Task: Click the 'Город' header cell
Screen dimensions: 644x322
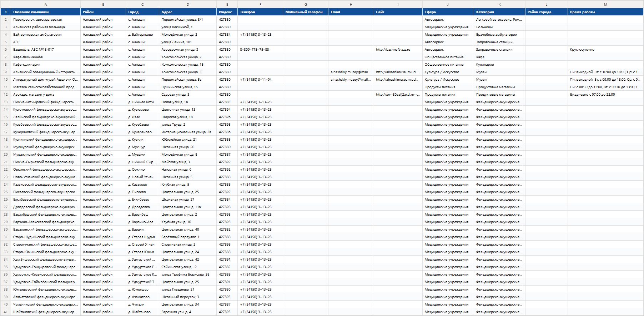Action: tap(142, 12)
